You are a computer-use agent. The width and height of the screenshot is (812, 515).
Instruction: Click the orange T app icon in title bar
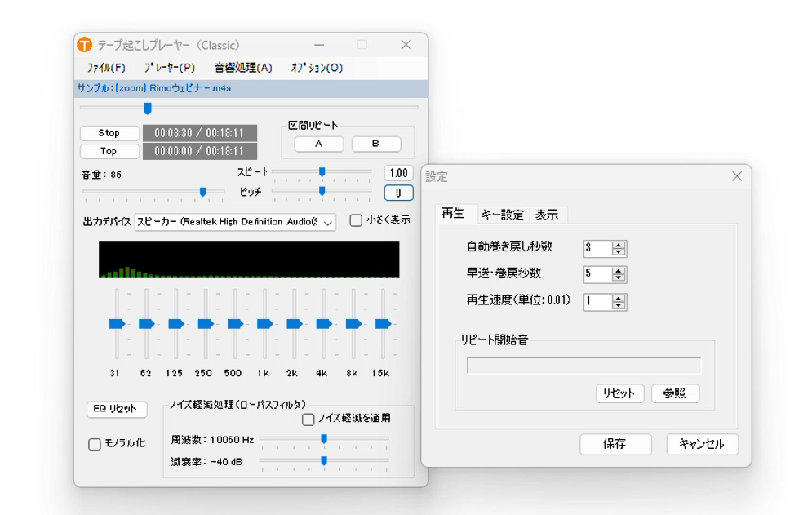coord(84,46)
